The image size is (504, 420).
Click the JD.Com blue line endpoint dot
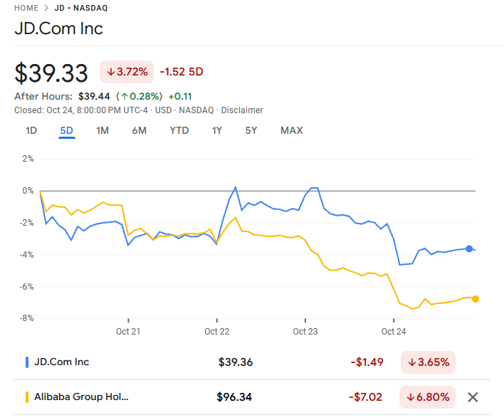point(469,248)
